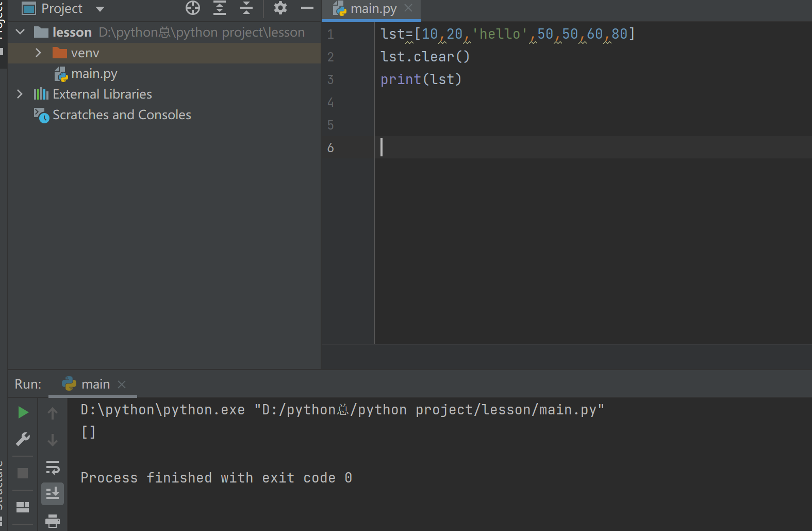Collapse the lesson project root node
The height and width of the screenshot is (531, 812).
click(20, 32)
